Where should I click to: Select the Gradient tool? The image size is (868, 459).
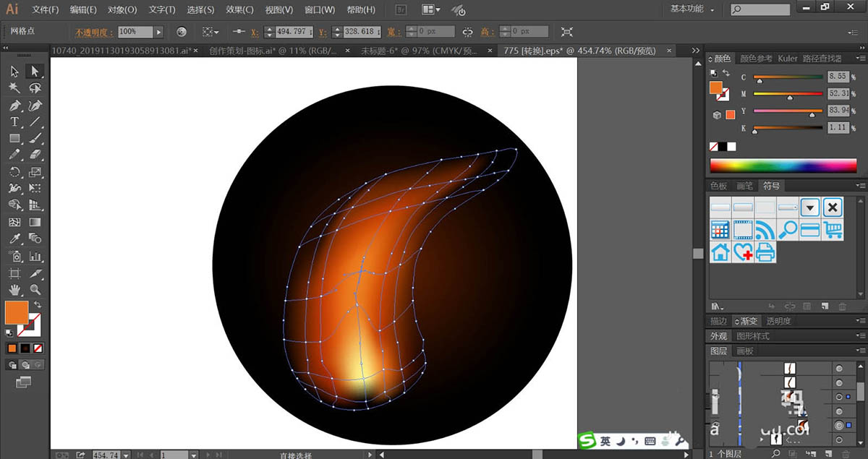[35, 222]
